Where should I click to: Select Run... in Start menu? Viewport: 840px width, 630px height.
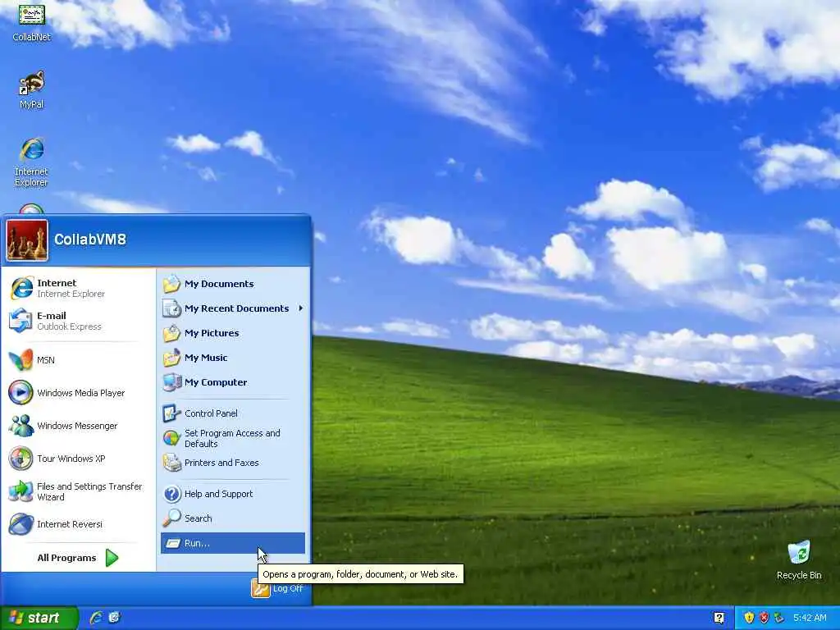coord(233,543)
